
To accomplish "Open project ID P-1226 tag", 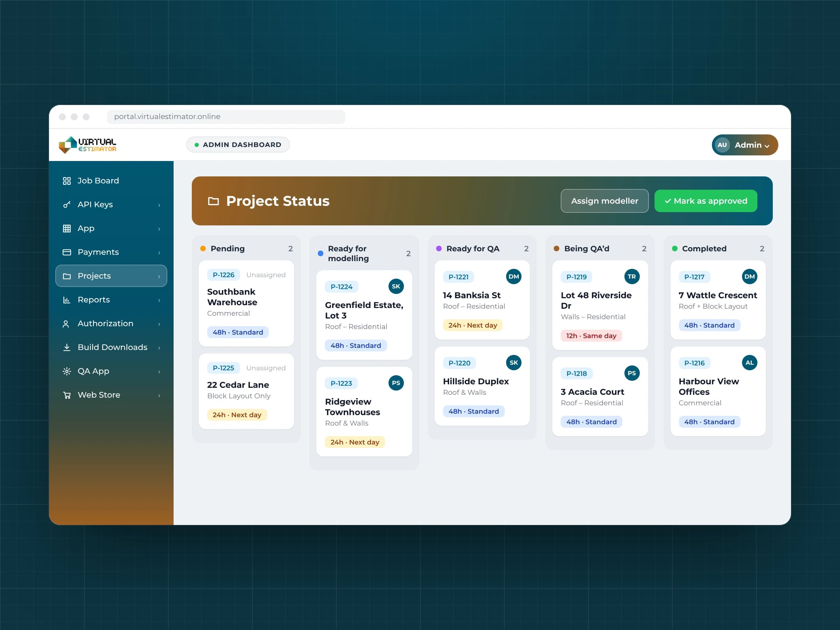I will pos(223,274).
